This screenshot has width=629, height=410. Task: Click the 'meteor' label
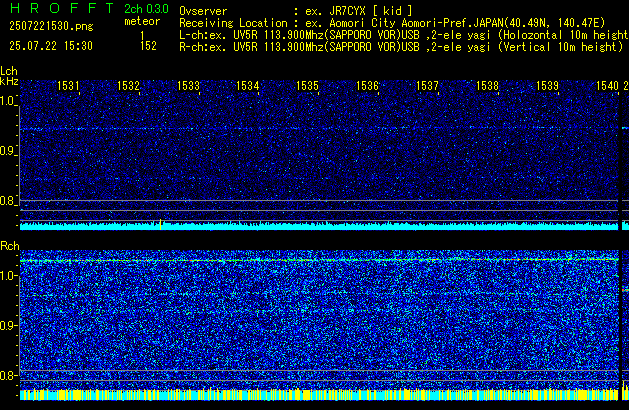click(x=142, y=21)
